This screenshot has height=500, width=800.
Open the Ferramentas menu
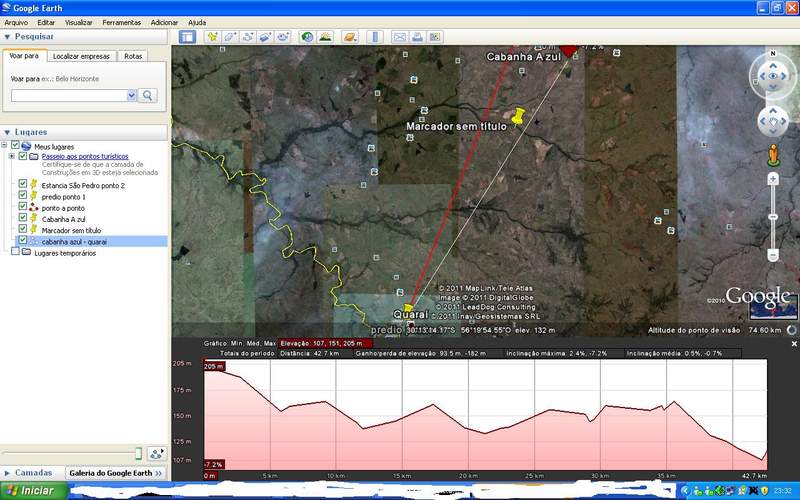click(121, 22)
